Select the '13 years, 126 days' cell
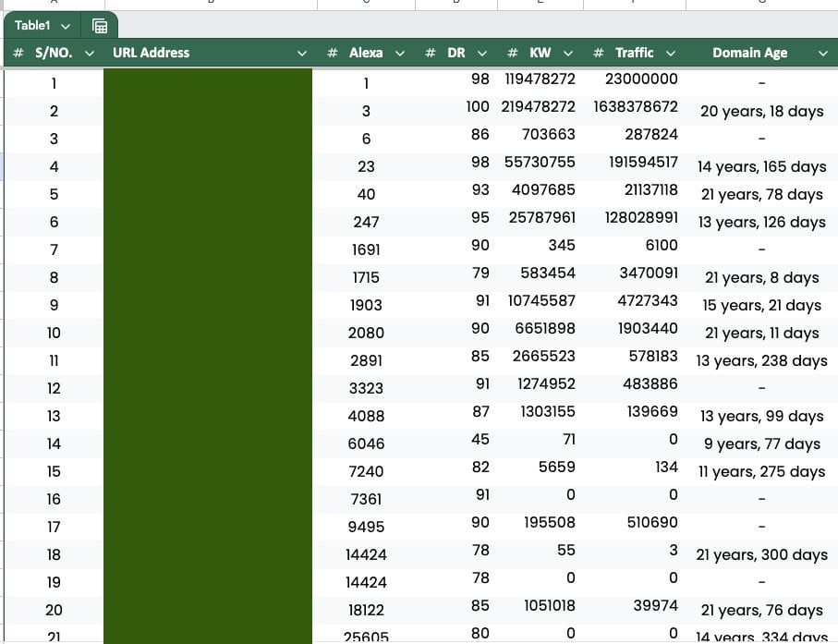The height and width of the screenshot is (644, 838). [761, 223]
